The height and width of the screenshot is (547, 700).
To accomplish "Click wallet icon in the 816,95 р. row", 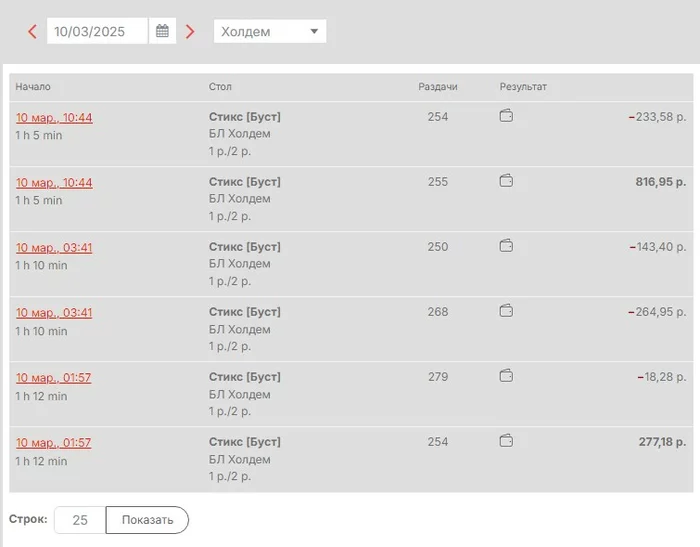I will (x=506, y=181).
